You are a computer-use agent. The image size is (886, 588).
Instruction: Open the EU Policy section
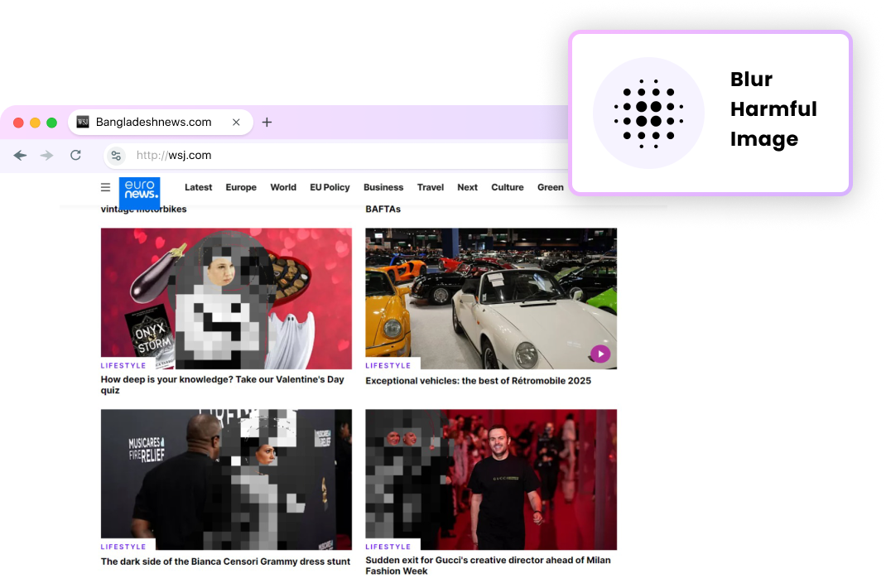330,187
